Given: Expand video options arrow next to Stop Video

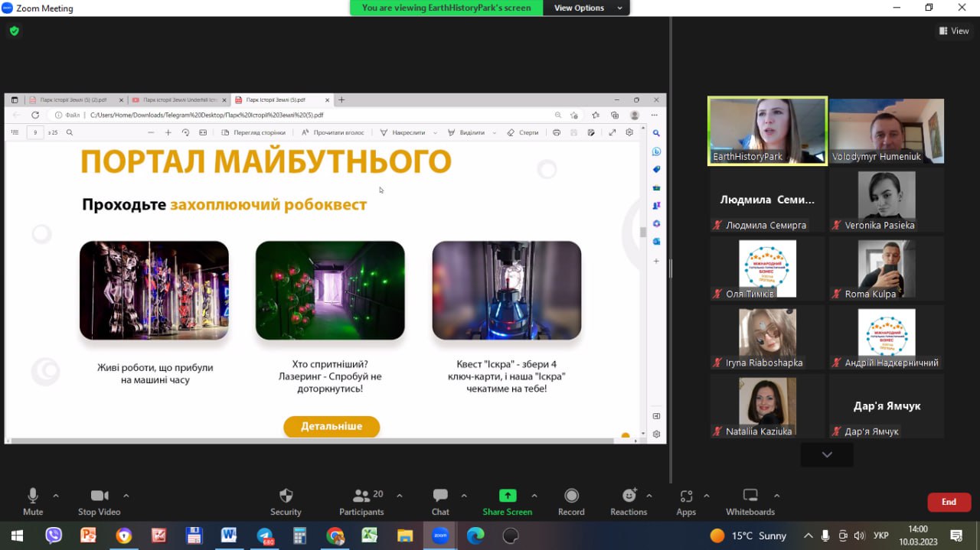Looking at the screenshot, I should pos(126,495).
